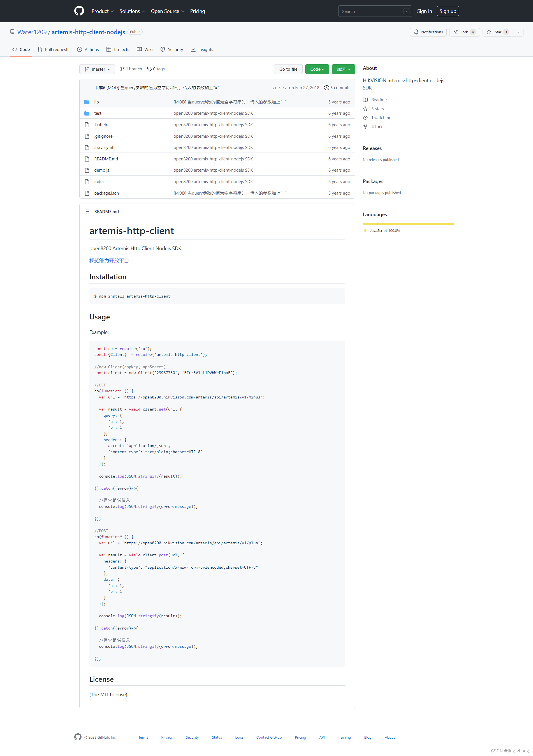Image resolution: width=533 pixels, height=756 pixels.
Task: Open the Docs footer link
Action: pyautogui.click(x=239, y=737)
